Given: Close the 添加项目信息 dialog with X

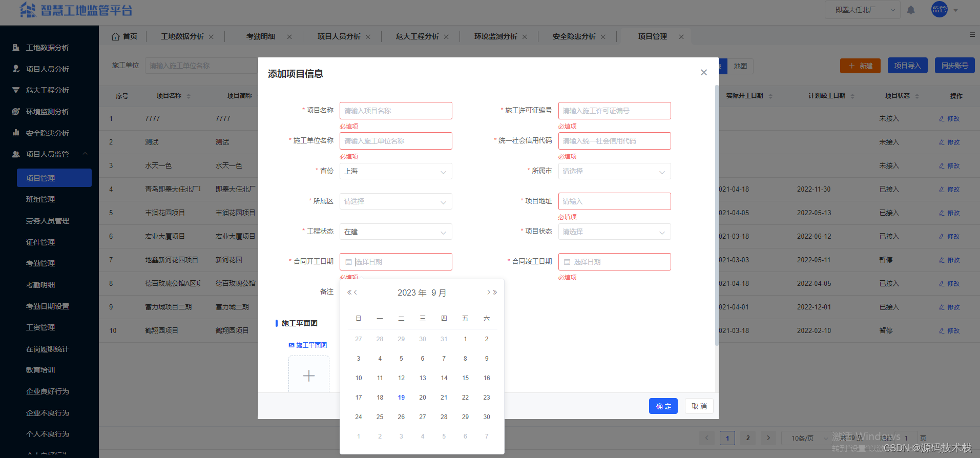Looking at the screenshot, I should [x=704, y=73].
